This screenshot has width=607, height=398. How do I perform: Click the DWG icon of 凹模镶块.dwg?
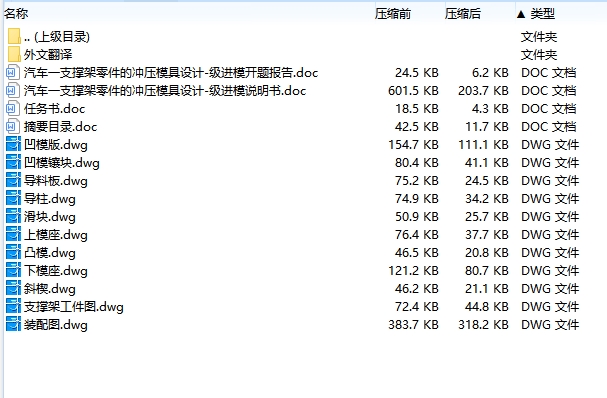coord(13,162)
